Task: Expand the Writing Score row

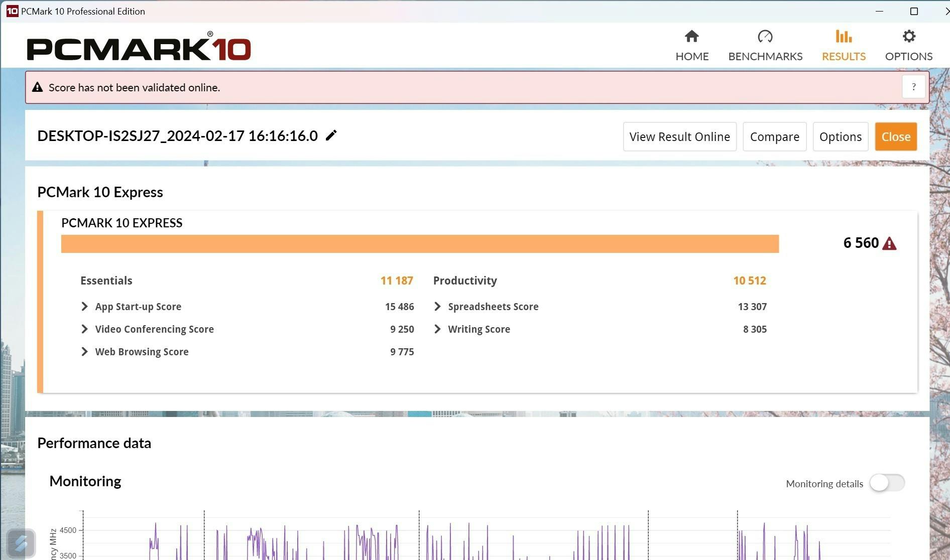Action: (x=437, y=329)
